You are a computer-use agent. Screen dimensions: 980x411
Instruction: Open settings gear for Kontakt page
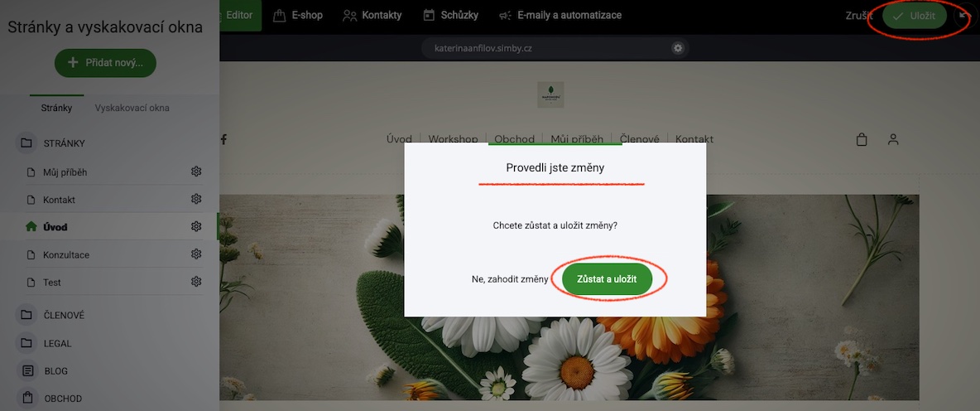pos(196,199)
